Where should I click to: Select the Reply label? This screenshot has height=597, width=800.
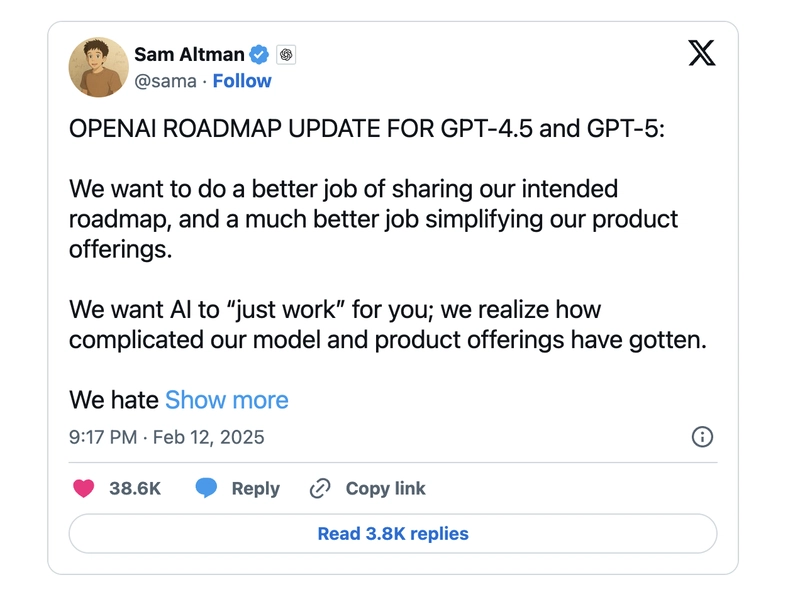tap(256, 488)
